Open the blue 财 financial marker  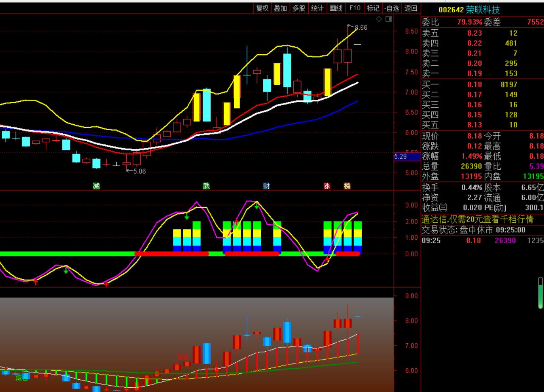point(266,186)
